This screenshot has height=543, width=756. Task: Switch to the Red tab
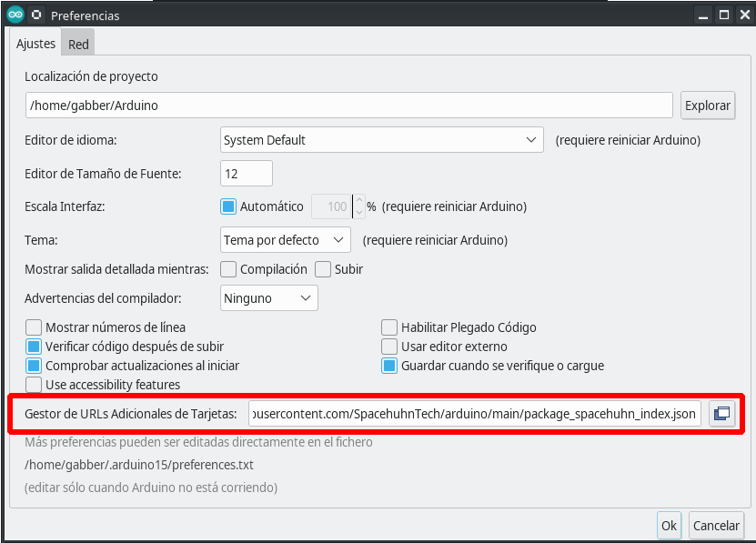pyautogui.click(x=77, y=42)
